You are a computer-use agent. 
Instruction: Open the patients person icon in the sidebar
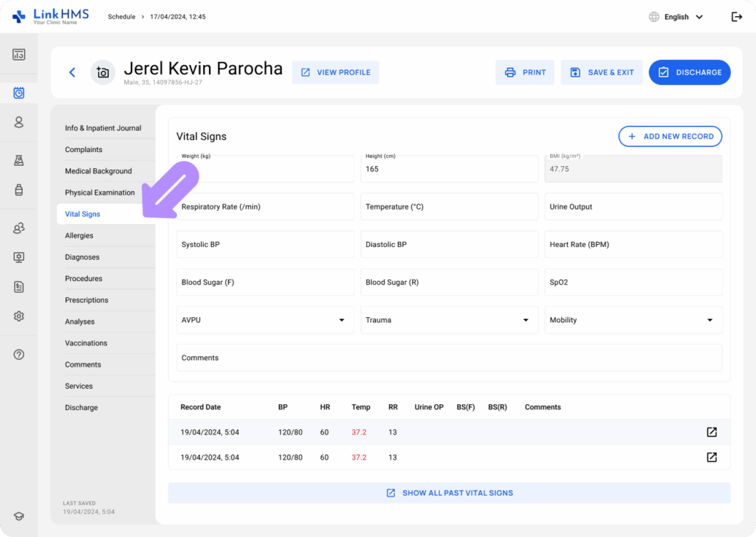coord(18,122)
